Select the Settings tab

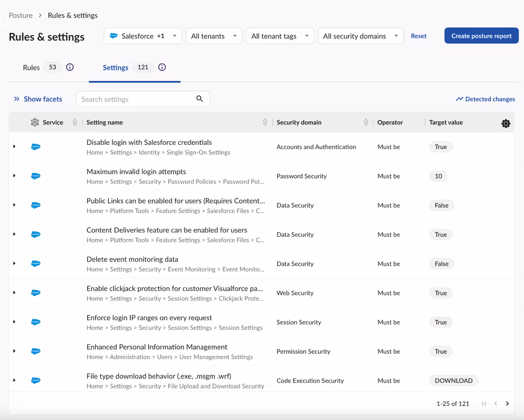(x=116, y=67)
